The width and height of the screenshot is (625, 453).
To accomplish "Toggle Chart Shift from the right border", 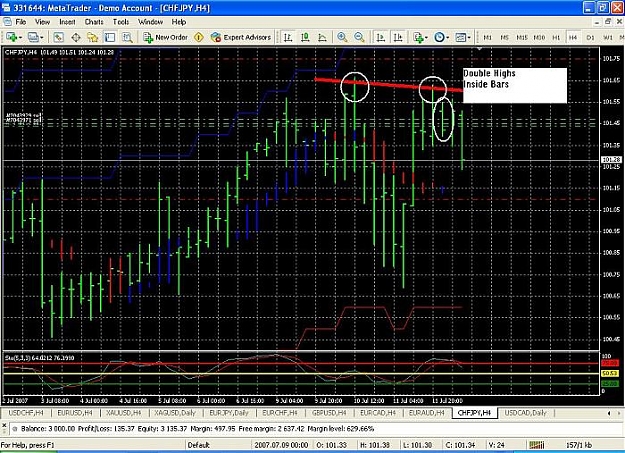I will tap(398, 37).
